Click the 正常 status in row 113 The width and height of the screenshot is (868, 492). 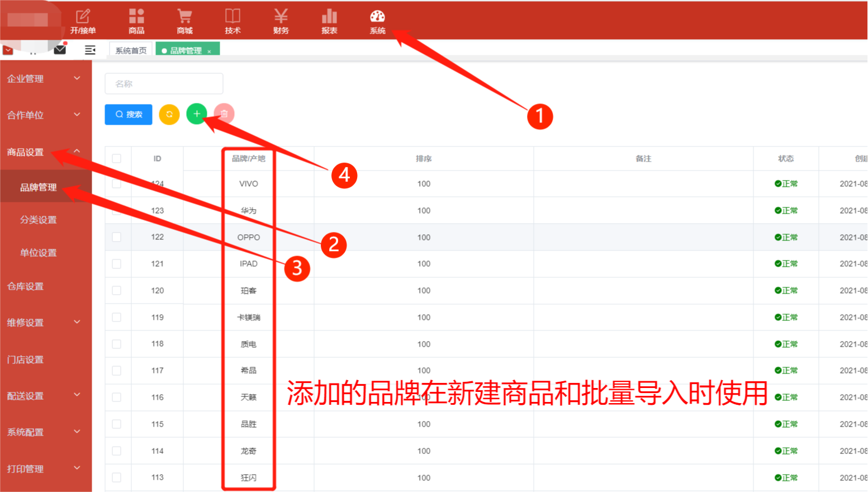point(786,478)
